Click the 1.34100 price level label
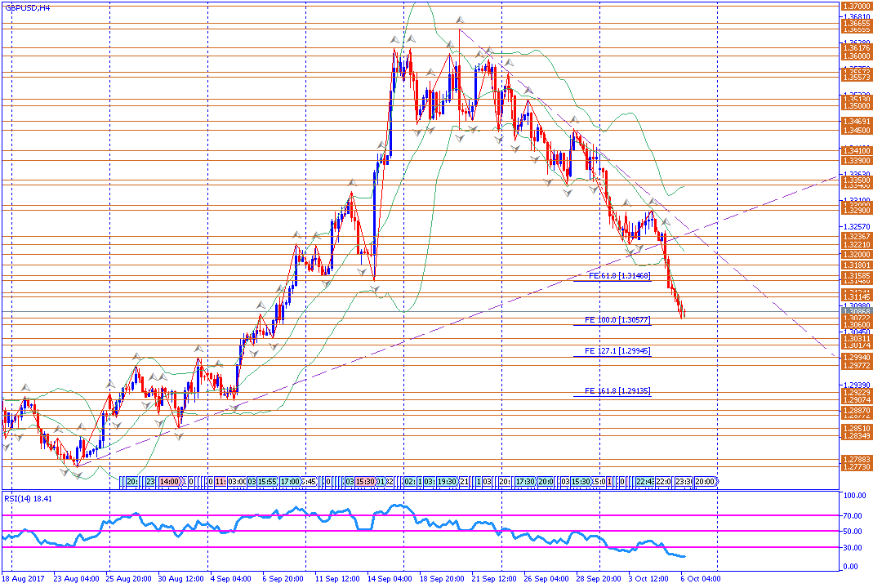The image size is (882, 588). click(x=855, y=150)
